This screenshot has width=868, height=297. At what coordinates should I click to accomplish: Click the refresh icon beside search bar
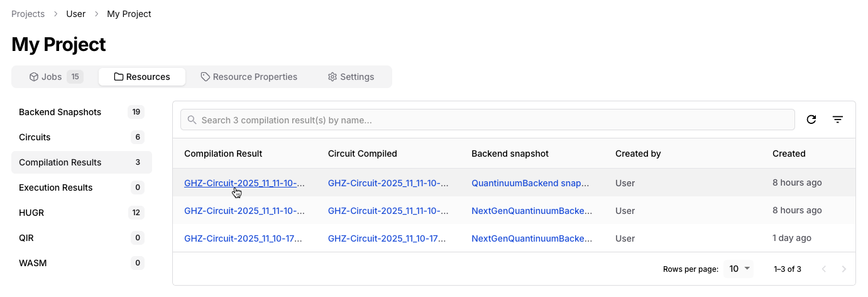pos(811,120)
